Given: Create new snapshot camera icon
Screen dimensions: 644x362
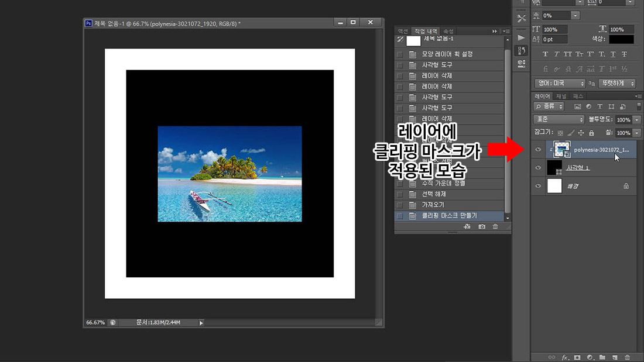Looking at the screenshot, I should point(482,226).
